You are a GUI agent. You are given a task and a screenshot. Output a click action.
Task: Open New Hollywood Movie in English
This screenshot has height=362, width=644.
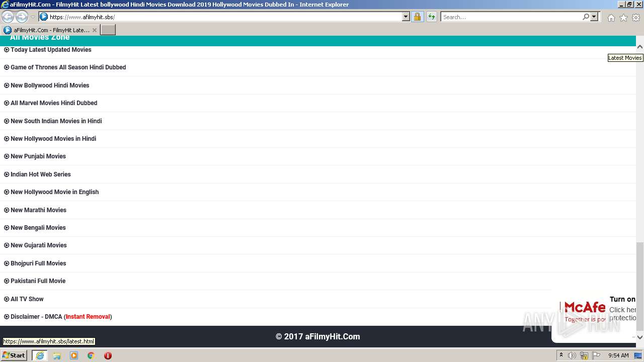tap(54, 192)
